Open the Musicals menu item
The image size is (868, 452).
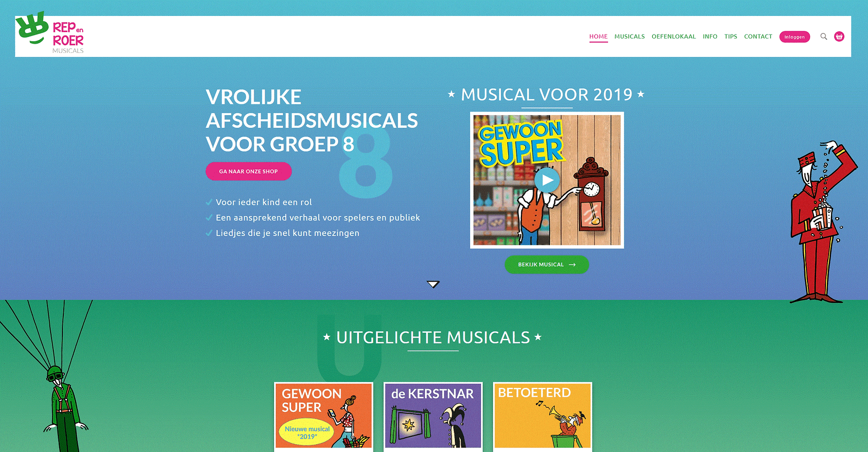click(x=629, y=37)
